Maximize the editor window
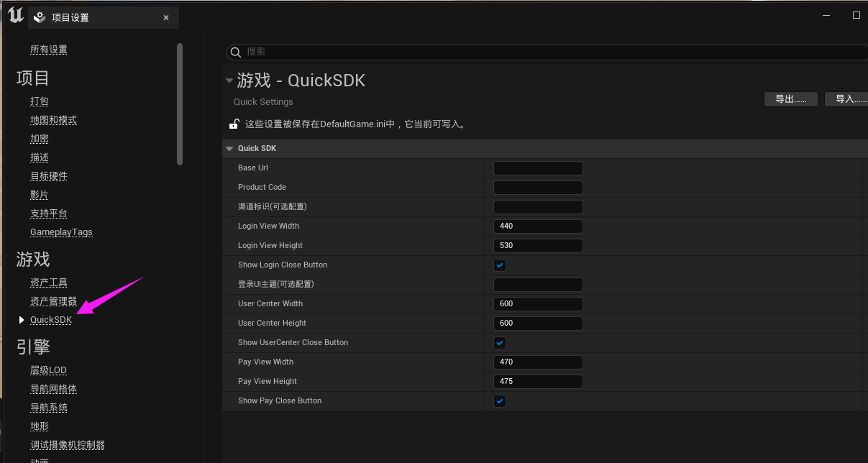Image resolution: width=868 pixels, height=463 pixels. [x=856, y=15]
